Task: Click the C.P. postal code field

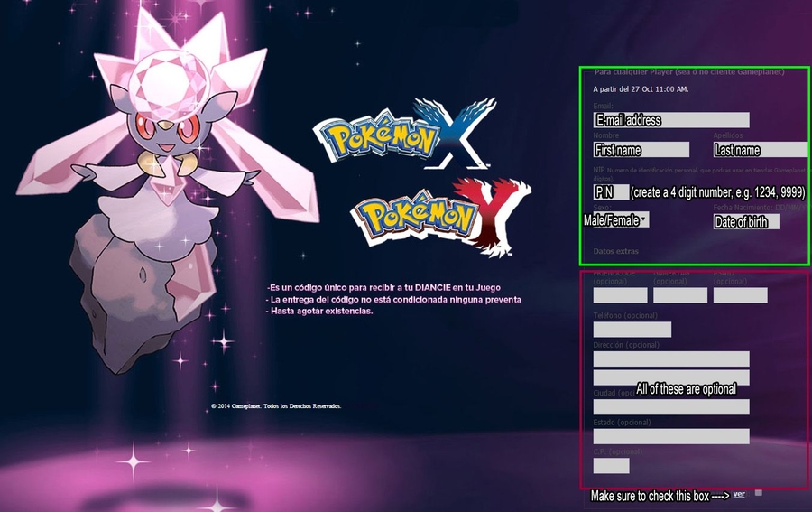Action: point(611,466)
